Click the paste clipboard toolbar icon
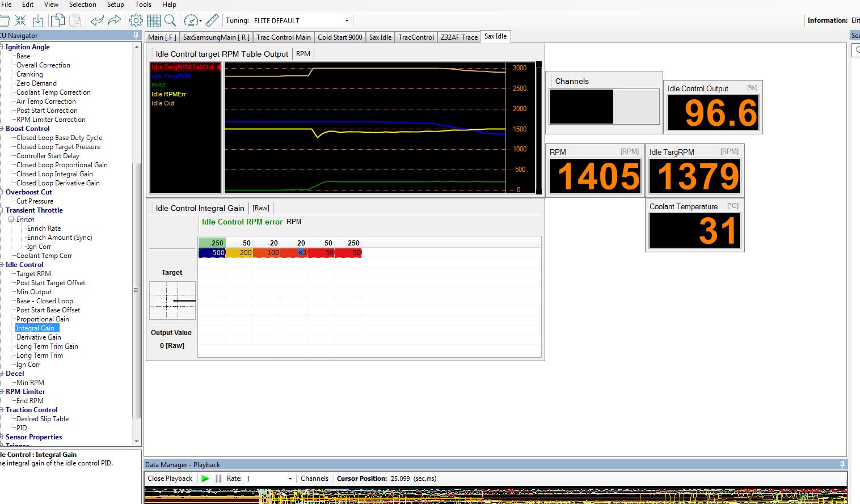The height and width of the screenshot is (504, 860). tap(75, 21)
